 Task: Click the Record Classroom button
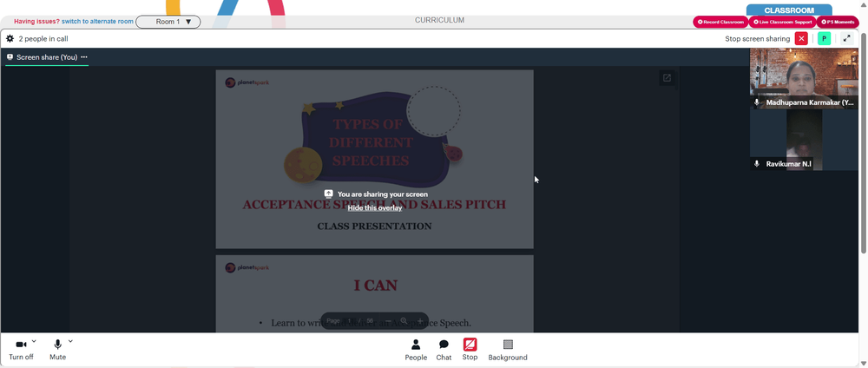click(720, 23)
